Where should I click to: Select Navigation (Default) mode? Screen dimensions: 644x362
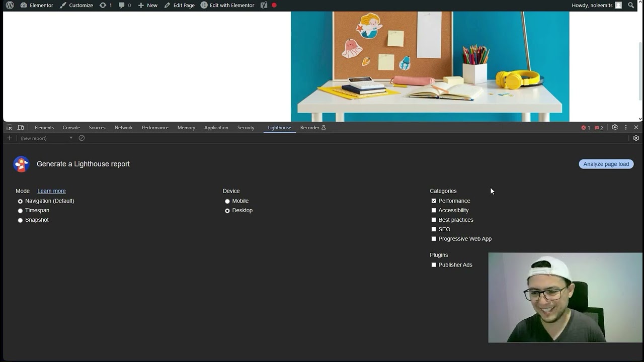[x=21, y=201]
